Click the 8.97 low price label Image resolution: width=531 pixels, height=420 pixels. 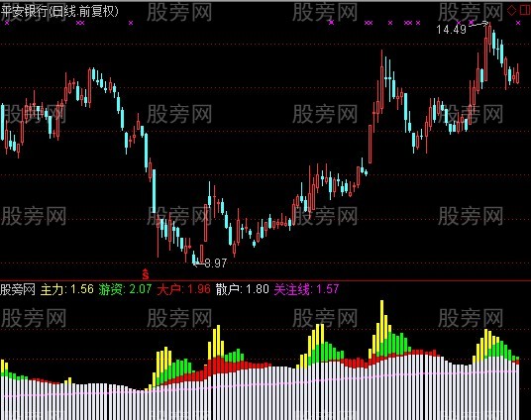[216, 263]
